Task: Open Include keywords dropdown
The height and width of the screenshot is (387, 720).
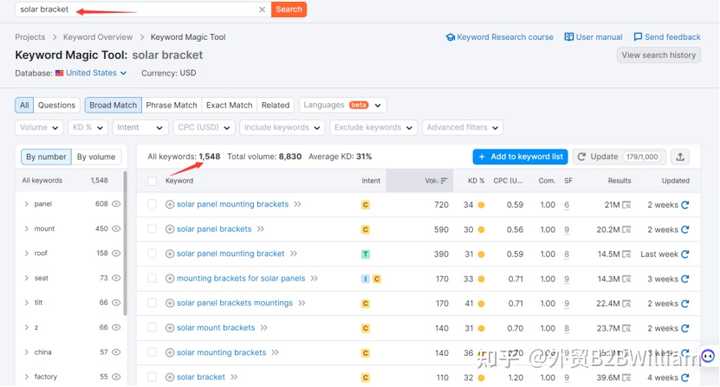Action: pos(282,128)
